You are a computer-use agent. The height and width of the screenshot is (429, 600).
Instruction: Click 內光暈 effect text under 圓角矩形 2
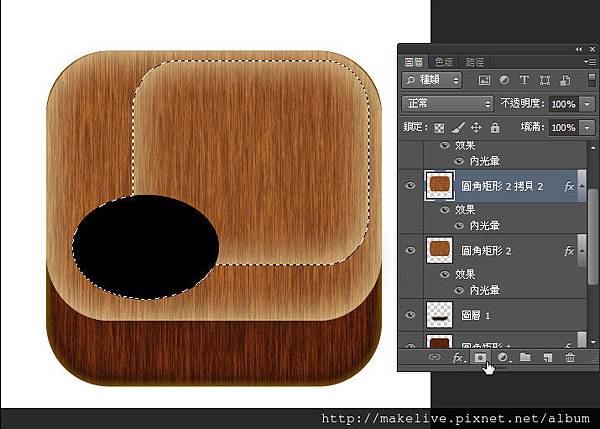tap(485, 290)
